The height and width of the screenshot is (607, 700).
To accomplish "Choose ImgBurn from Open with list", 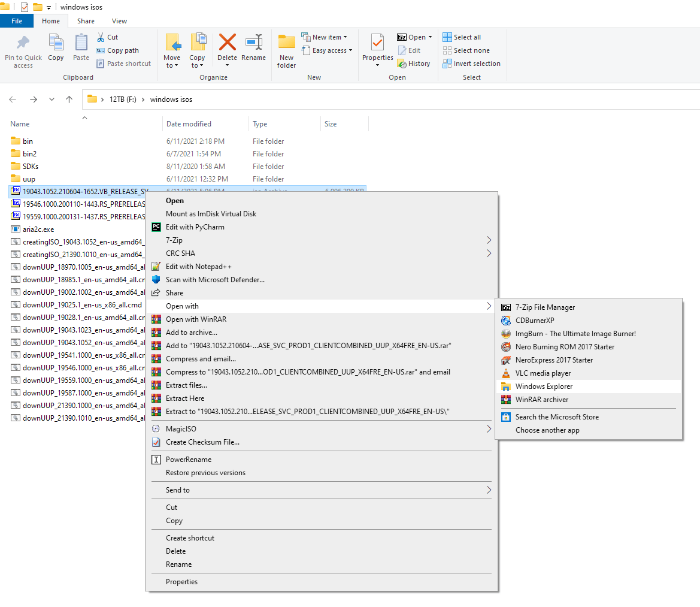I will pyautogui.click(x=575, y=334).
